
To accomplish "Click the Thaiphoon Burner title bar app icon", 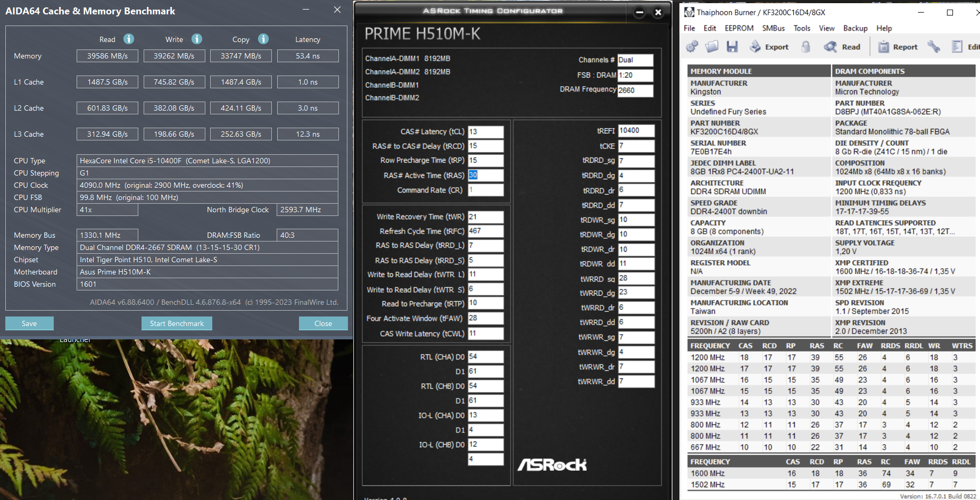I will (689, 12).
